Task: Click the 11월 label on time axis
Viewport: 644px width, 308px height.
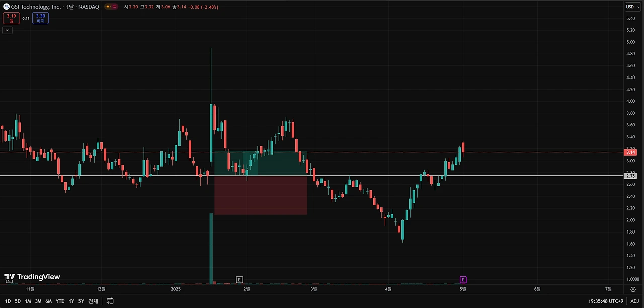Action: [x=30, y=289]
